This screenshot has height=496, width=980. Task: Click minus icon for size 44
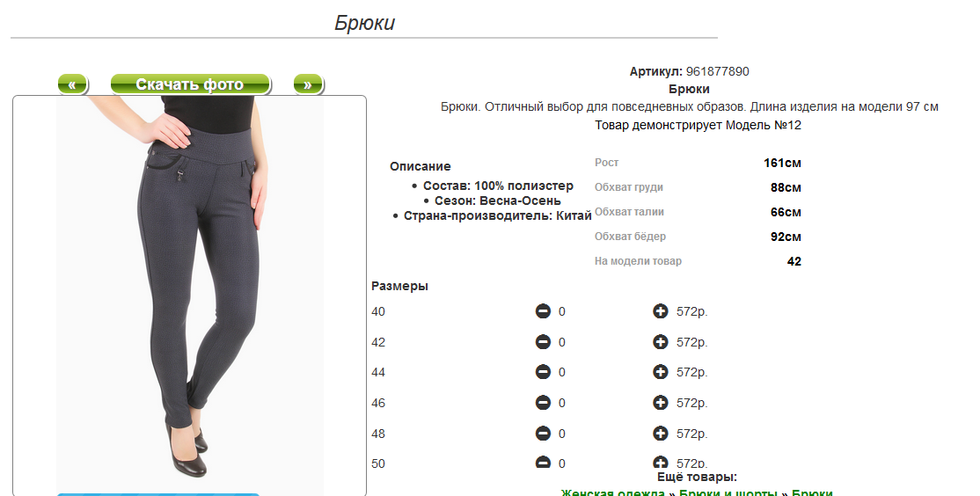click(543, 372)
